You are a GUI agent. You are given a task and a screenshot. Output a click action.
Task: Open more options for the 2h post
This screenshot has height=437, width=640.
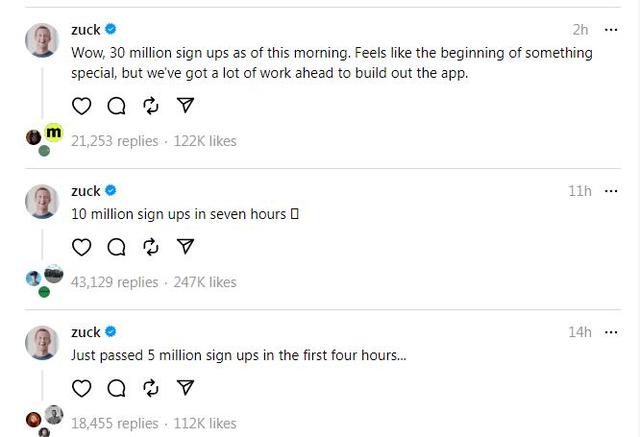[611, 29]
